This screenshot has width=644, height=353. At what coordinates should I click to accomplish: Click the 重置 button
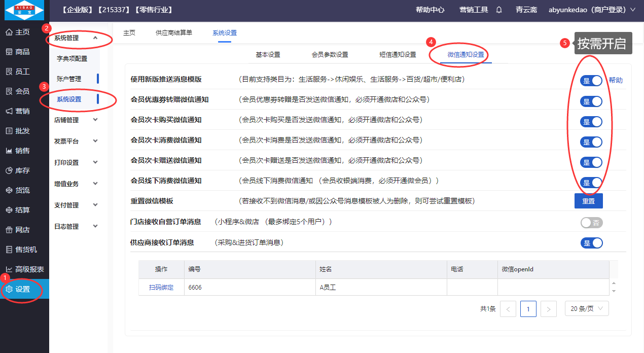588,201
